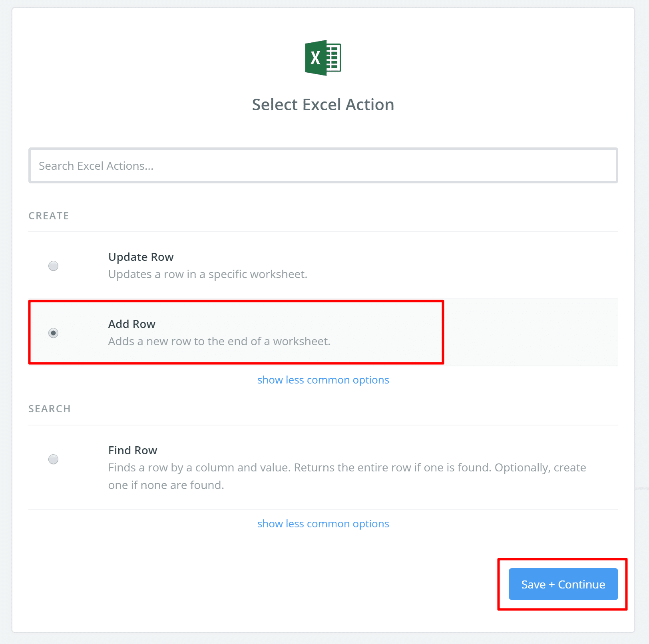
Task: Click the white X on the Excel logo
Action: [315, 58]
